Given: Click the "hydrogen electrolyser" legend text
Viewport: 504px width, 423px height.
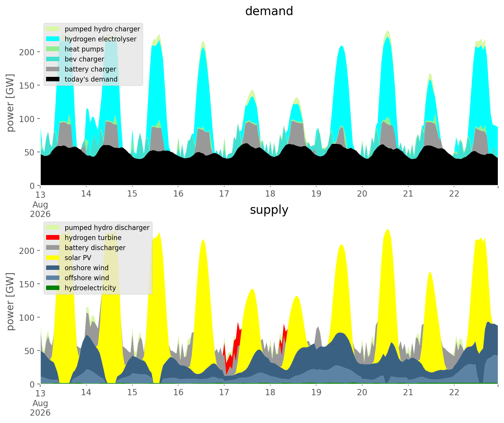Looking at the screenshot, I should tap(100, 39).
